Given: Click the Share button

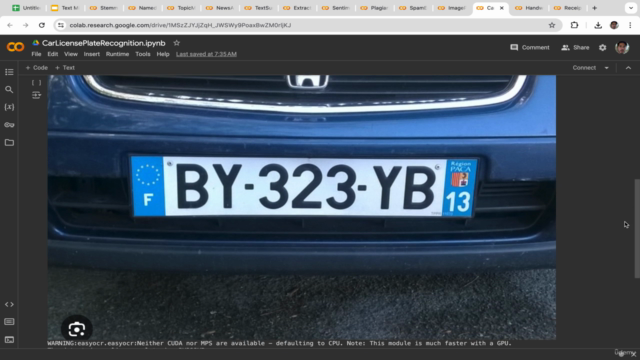Looking at the screenshot, I should click(575, 47).
